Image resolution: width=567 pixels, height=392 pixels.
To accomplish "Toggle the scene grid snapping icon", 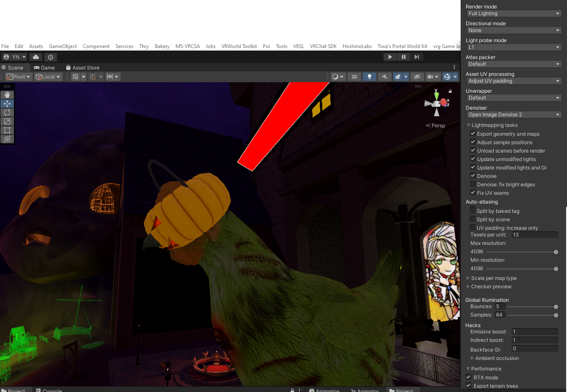I will tap(76, 77).
